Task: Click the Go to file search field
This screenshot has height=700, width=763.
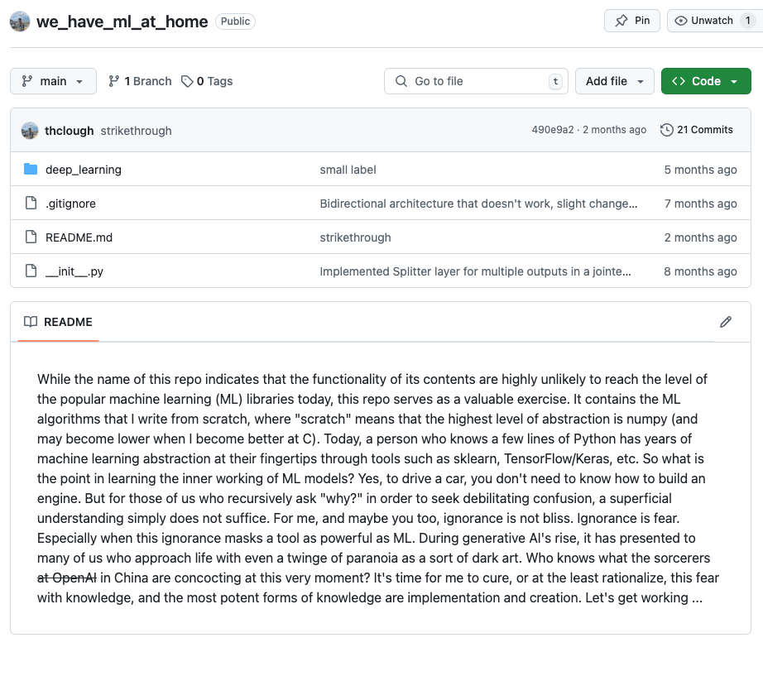Action: [476, 81]
